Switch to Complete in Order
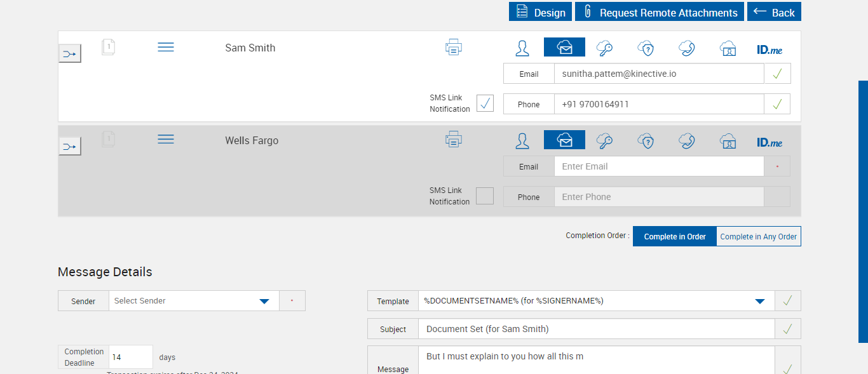 point(674,236)
